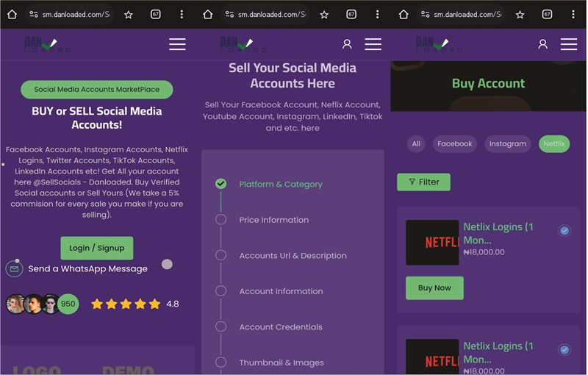The width and height of the screenshot is (588, 375).
Task: Open the user profile icon in the middle panel
Action: coord(347,44)
